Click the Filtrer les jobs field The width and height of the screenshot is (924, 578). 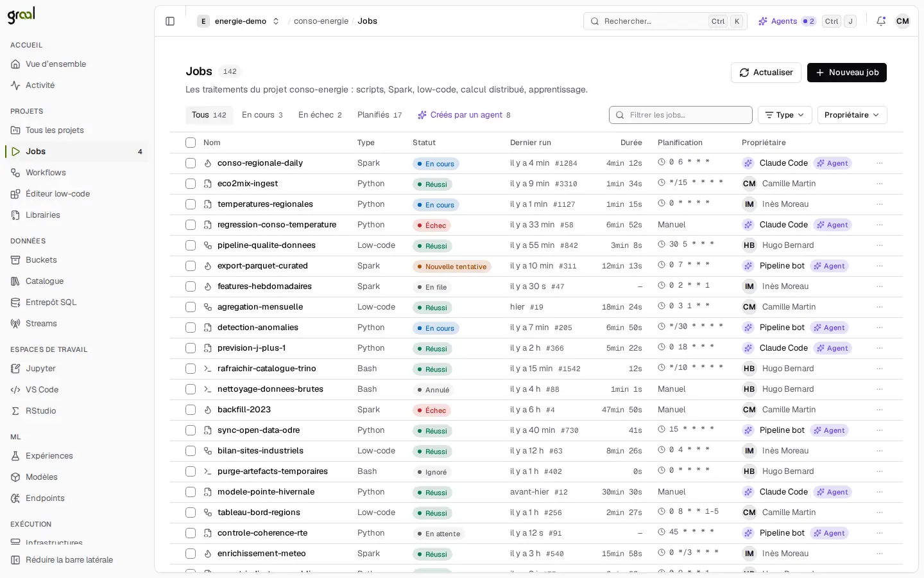pyautogui.click(x=681, y=115)
